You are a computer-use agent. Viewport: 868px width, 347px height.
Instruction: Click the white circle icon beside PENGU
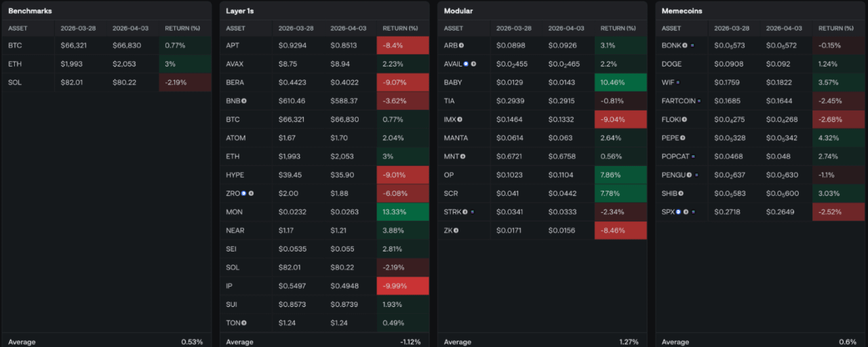(689, 175)
